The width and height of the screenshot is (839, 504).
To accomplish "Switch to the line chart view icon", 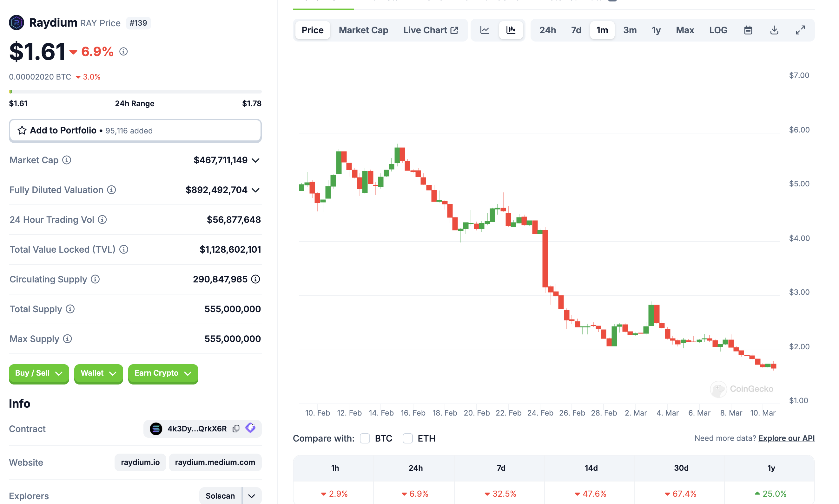I will [x=485, y=30].
